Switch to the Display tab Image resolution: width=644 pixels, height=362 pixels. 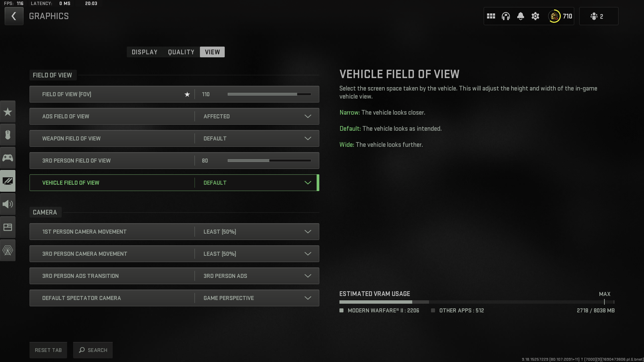pyautogui.click(x=145, y=52)
